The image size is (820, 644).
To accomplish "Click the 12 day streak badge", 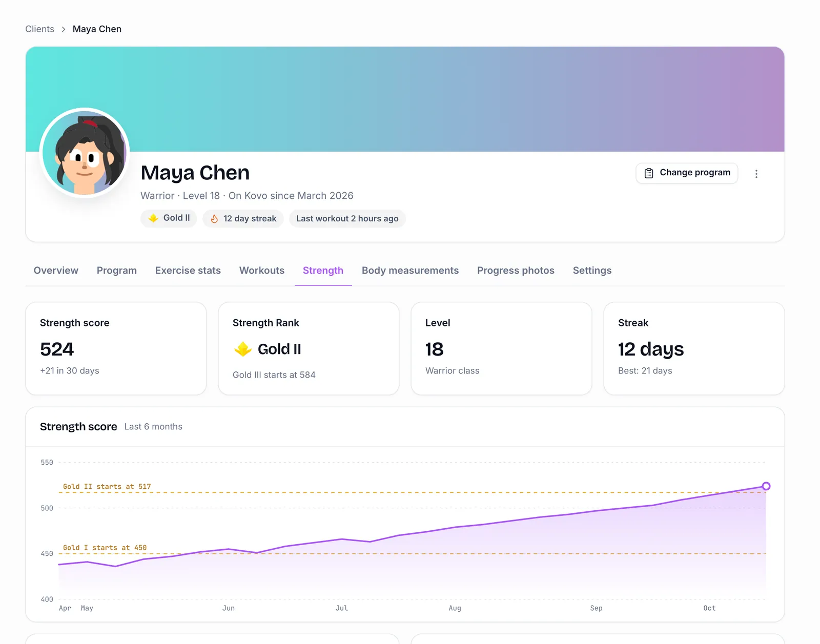I will (243, 219).
